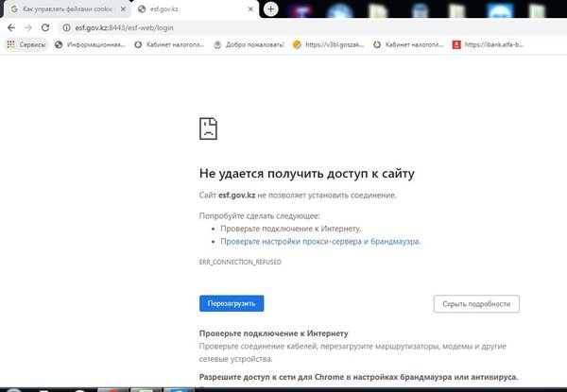Go back to the previous page
The image size is (567, 392).
click(11, 27)
